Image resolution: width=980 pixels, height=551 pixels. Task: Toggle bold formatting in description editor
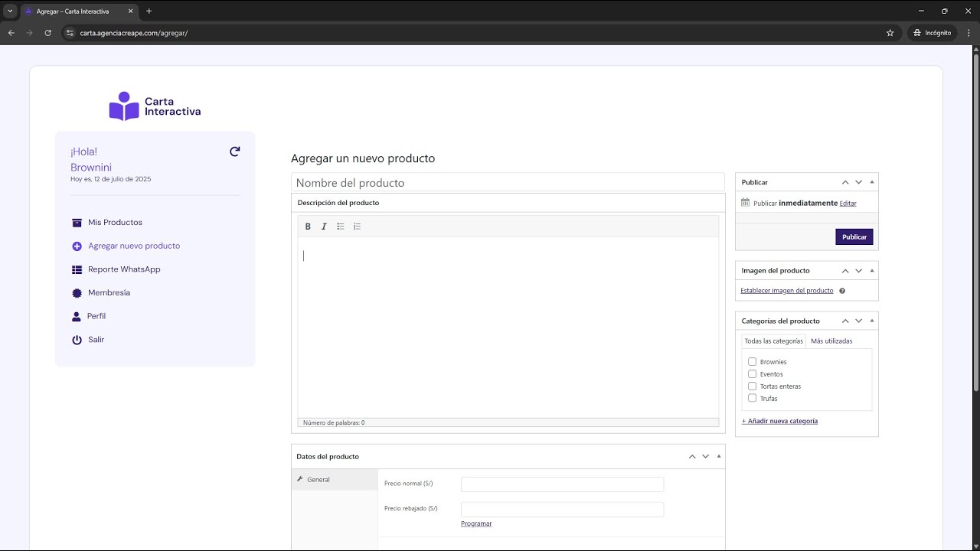pyautogui.click(x=308, y=227)
